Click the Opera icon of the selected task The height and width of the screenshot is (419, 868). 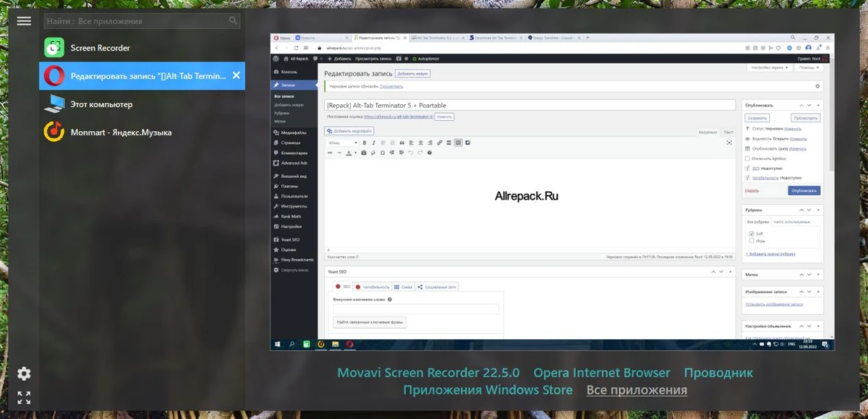[54, 76]
